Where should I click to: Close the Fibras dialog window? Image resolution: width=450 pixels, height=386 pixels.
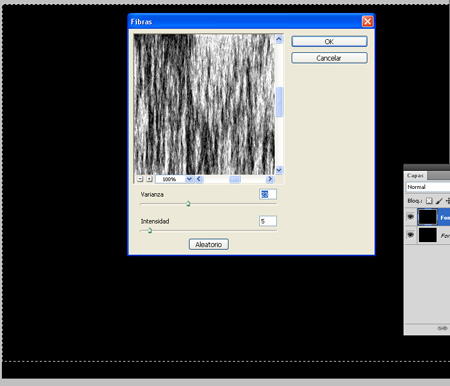367,22
